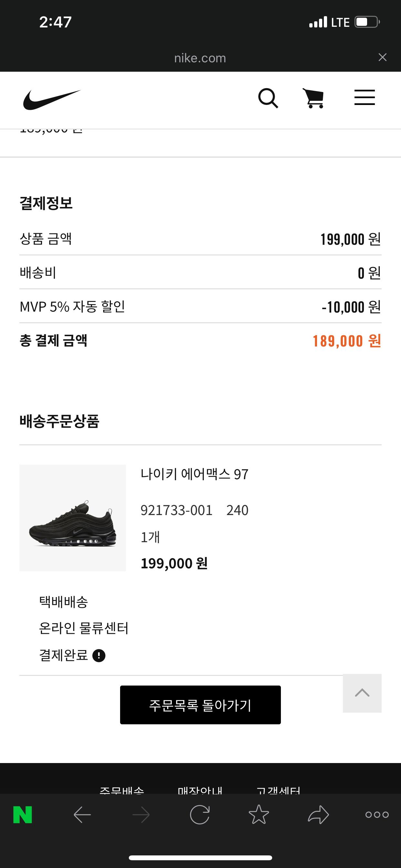Tap the 나이키 에어맥스 97 product name
Image resolution: width=401 pixels, height=868 pixels.
point(194,474)
